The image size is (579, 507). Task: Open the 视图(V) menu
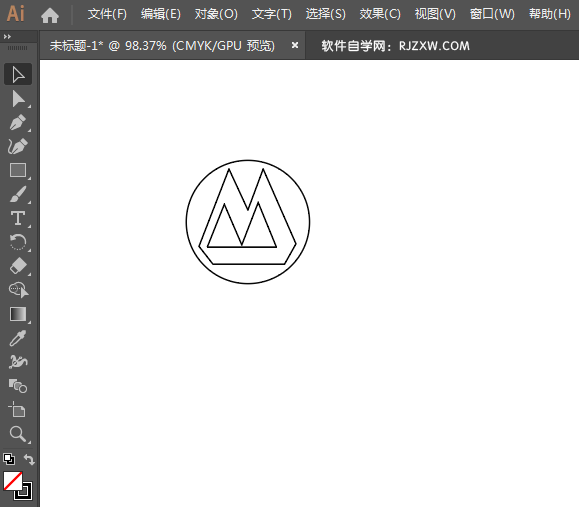(435, 14)
